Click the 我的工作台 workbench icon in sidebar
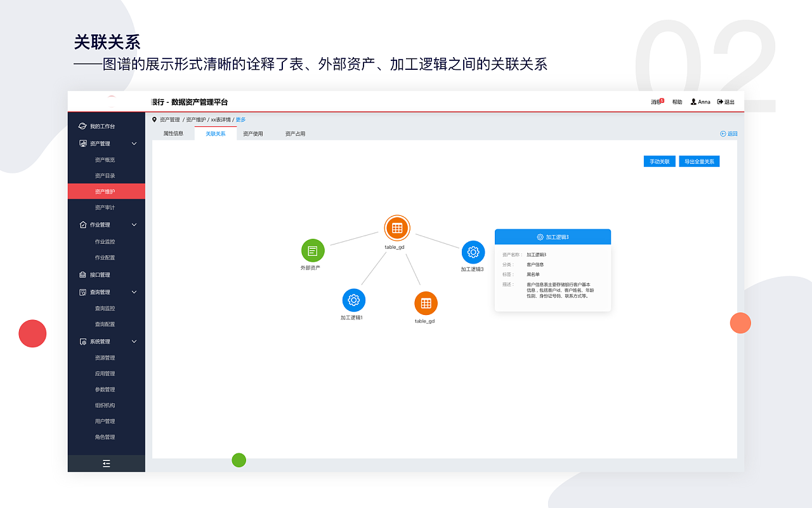Screen dimensions: 812x508 click(x=82, y=126)
